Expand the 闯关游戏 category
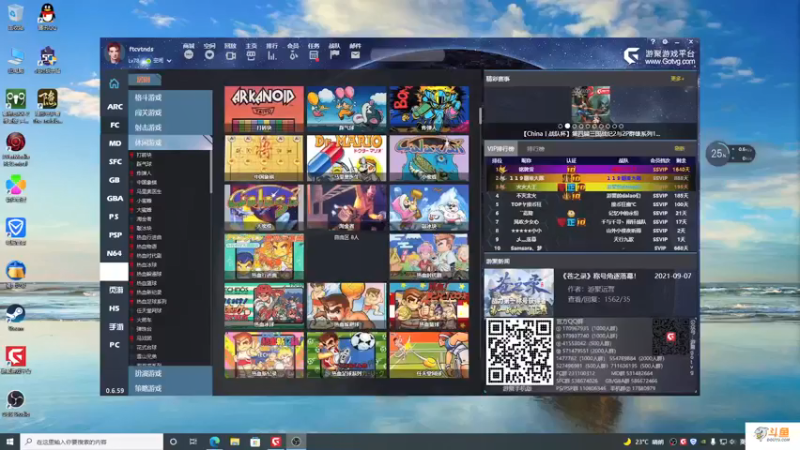The height and width of the screenshot is (450, 800). 170,112
